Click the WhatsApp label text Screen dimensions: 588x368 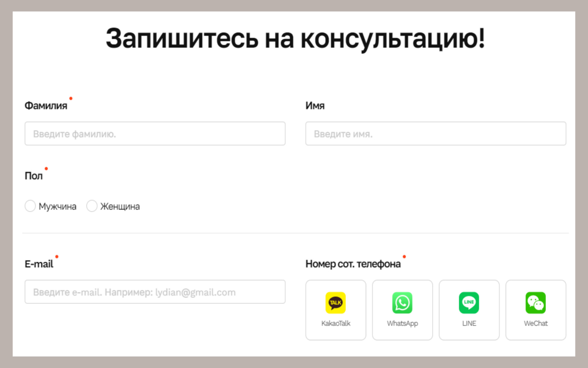pos(402,324)
